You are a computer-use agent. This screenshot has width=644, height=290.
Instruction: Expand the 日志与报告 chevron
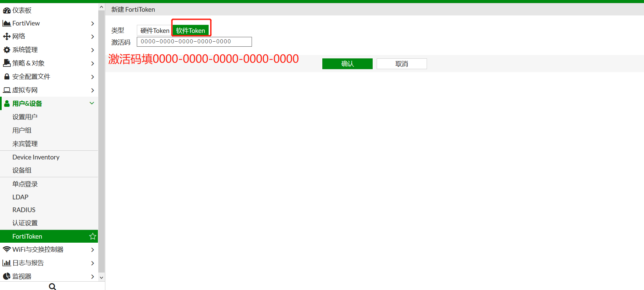93,263
